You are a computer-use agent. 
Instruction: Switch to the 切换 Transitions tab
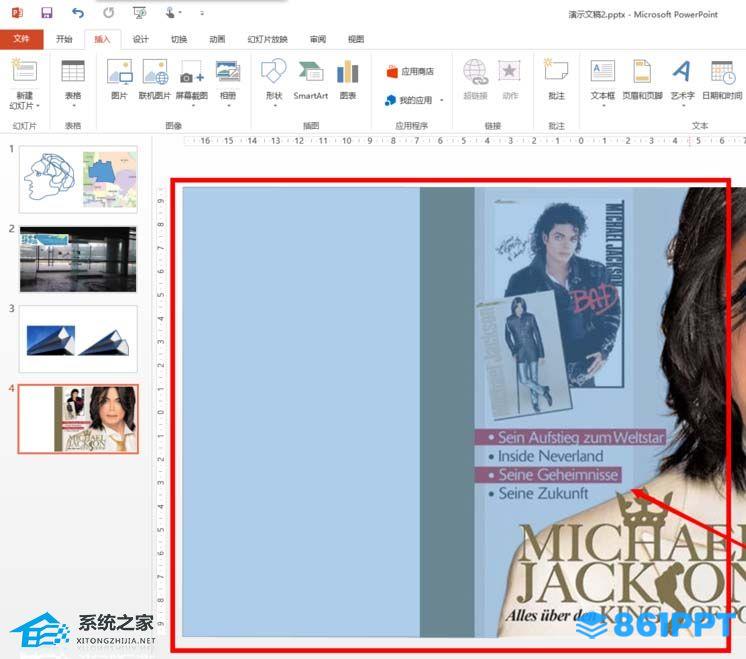pyautogui.click(x=179, y=39)
